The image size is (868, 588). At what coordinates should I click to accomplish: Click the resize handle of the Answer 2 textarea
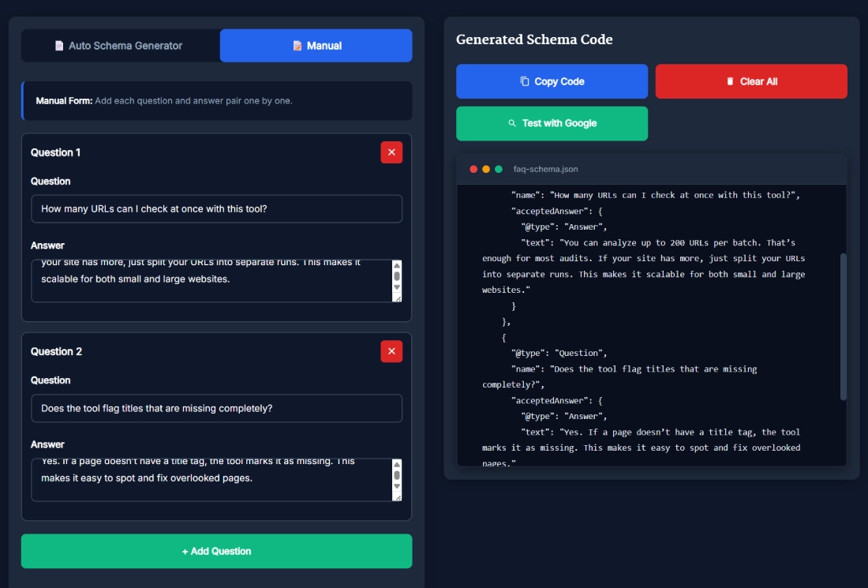tap(399, 497)
